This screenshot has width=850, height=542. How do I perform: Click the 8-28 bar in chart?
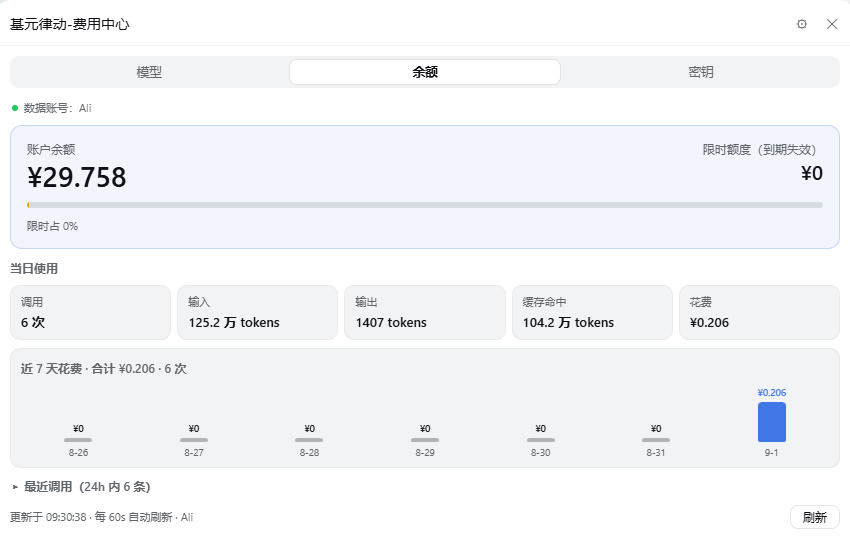coord(309,440)
